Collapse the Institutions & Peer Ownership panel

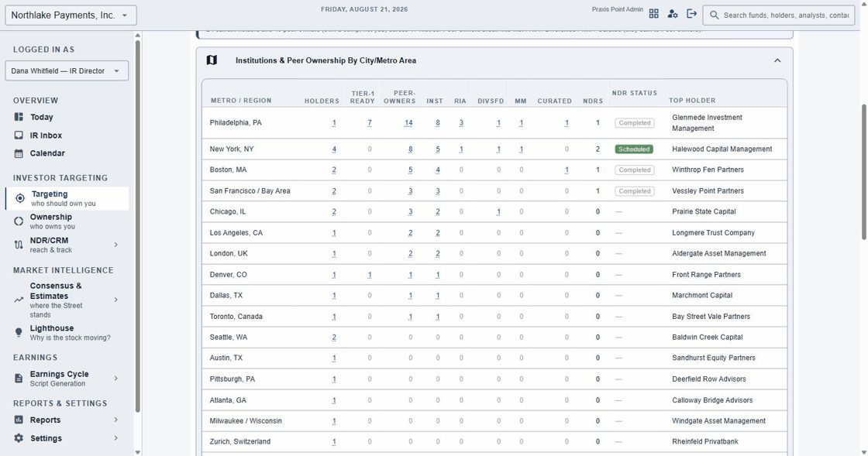777,61
